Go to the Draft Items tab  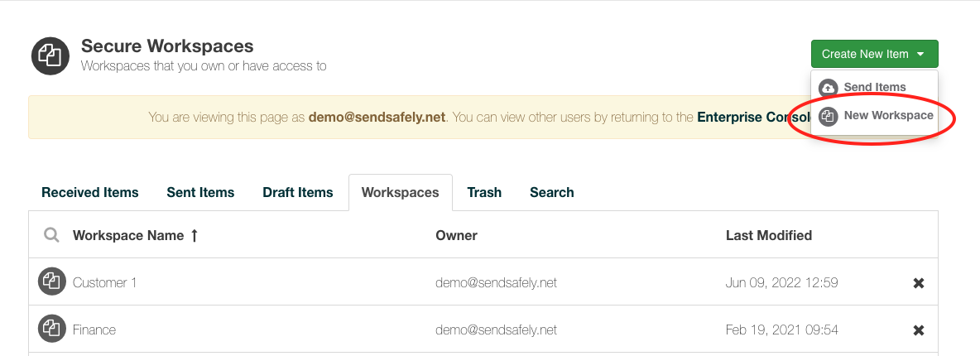pyautogui.click(x=298, y=192)
